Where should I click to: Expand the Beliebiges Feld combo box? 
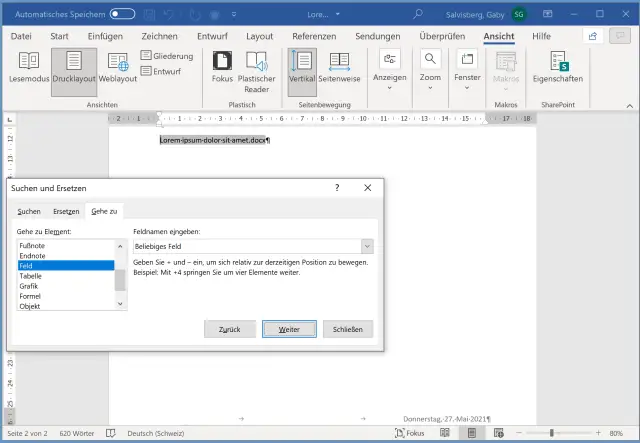point(367,245)
